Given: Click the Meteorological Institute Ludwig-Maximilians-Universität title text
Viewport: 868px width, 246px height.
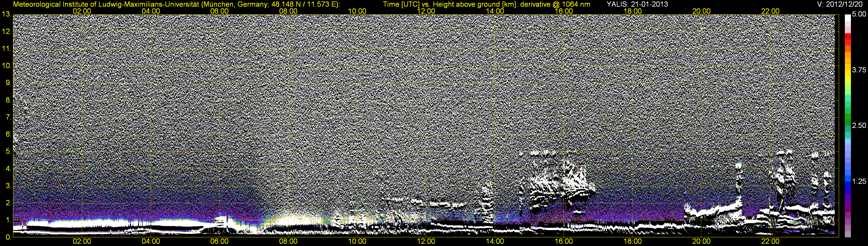Looking at the screenshot, I should 176,4.
